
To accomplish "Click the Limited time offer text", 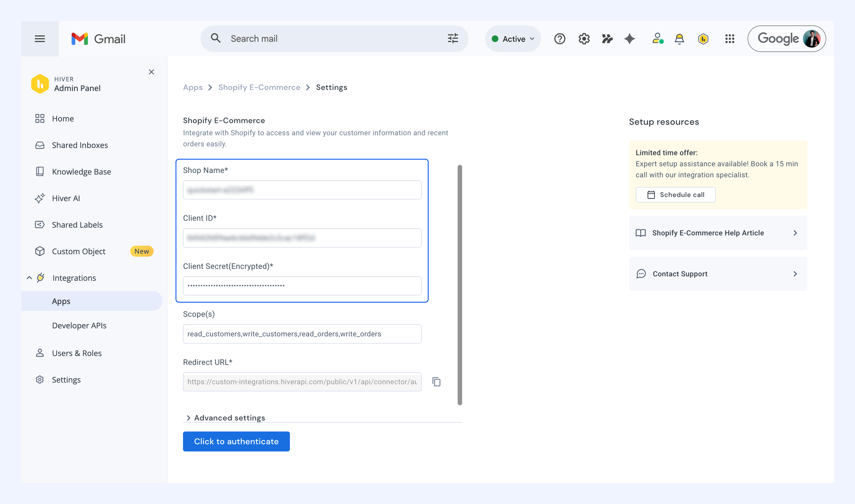I will tap(667, 153).
